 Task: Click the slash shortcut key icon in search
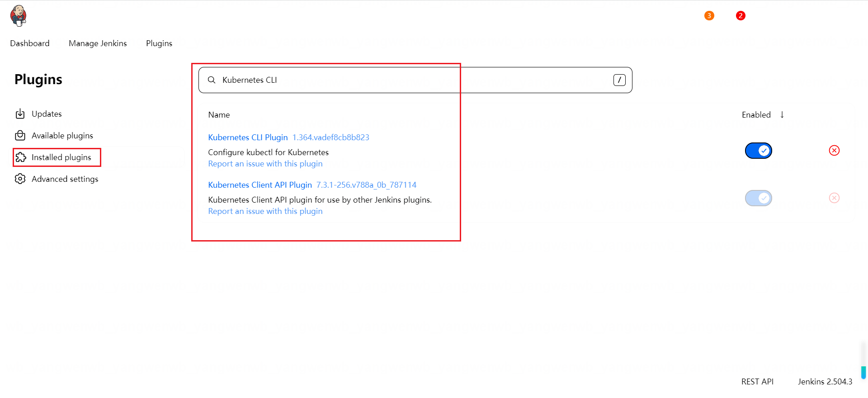(x=619, y=80)
